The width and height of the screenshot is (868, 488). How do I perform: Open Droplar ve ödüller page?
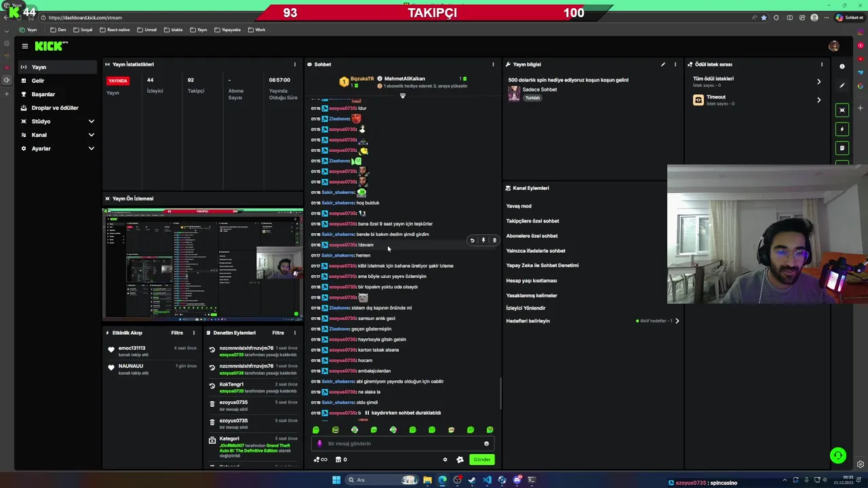click(58, 108)
